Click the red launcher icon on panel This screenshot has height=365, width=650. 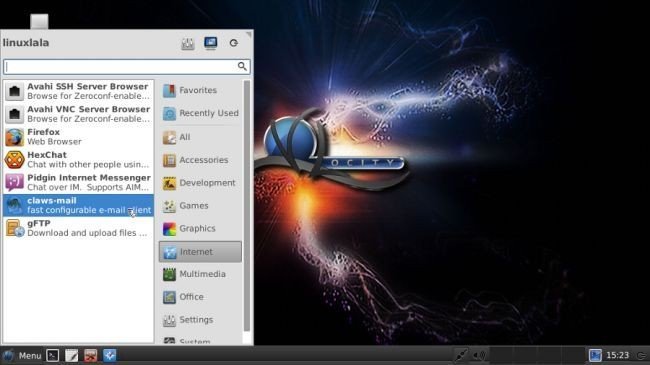91,355
